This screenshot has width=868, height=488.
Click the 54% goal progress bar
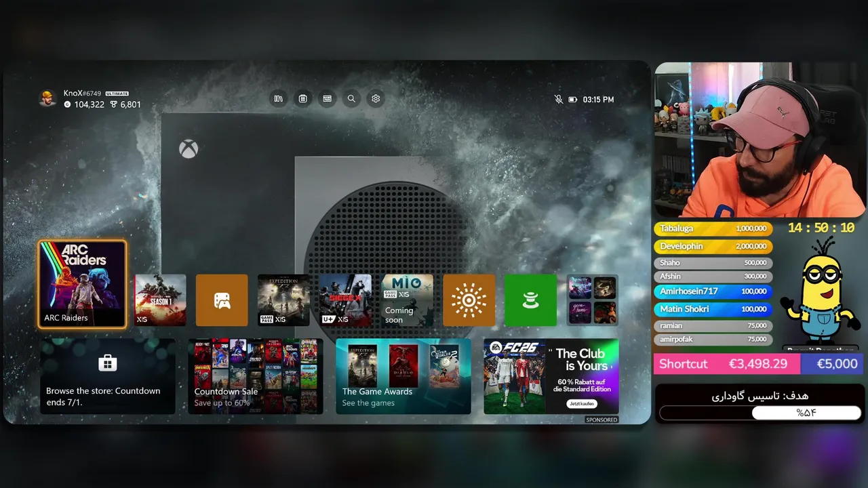(x=760, y=413)
